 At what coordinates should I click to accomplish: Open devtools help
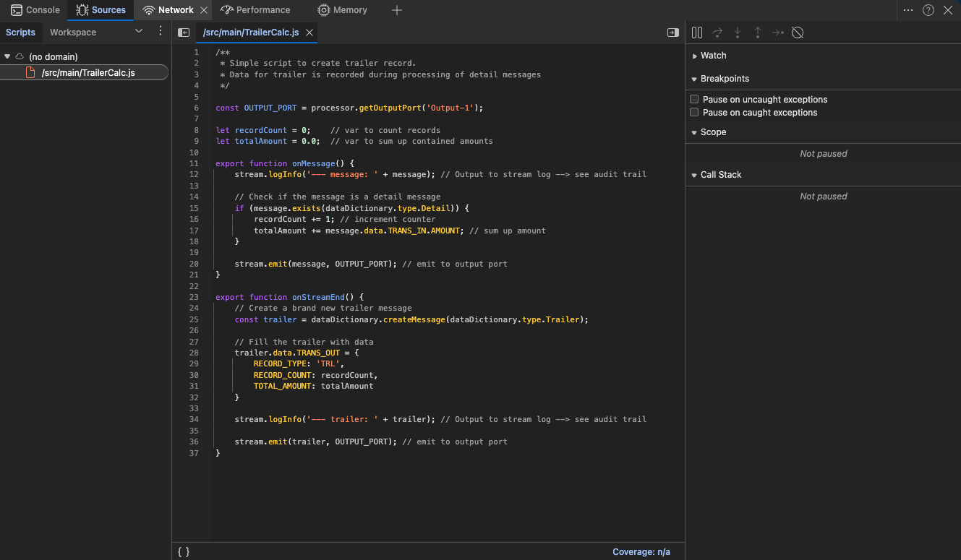coord(928,10)
